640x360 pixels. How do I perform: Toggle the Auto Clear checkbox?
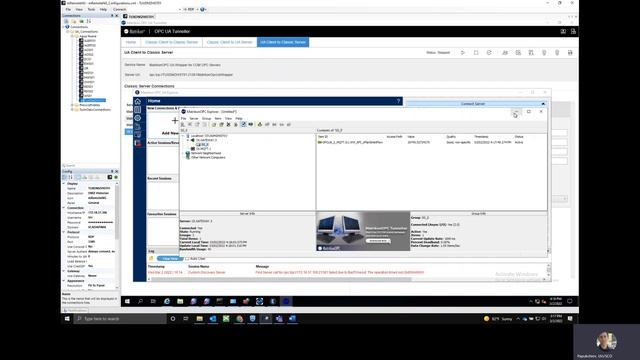coord(187,259)
